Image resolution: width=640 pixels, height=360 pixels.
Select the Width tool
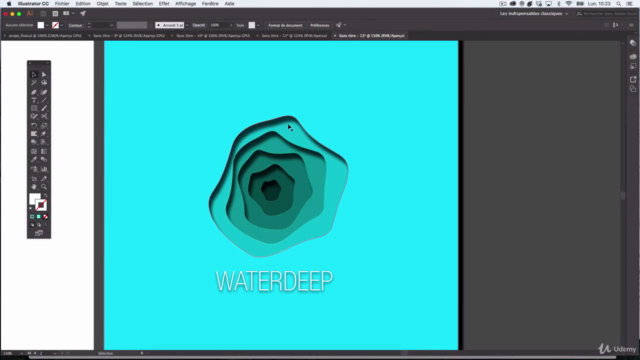(34, 134)
